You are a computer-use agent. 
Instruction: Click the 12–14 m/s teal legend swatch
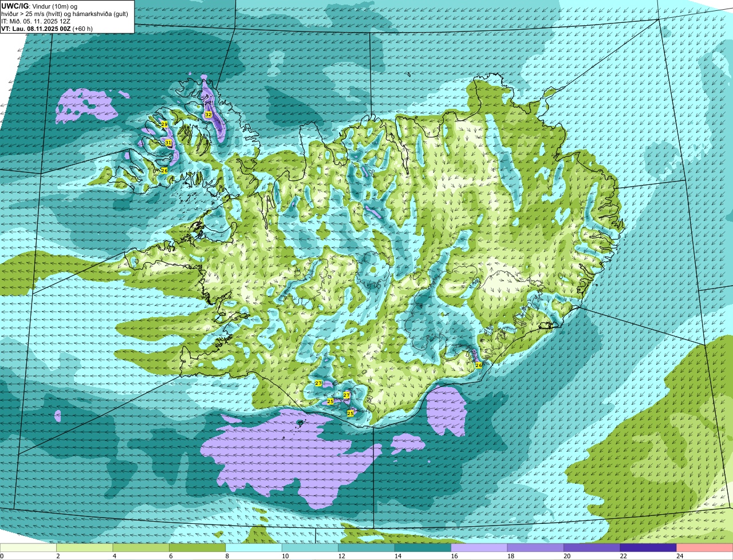[366, 547]
